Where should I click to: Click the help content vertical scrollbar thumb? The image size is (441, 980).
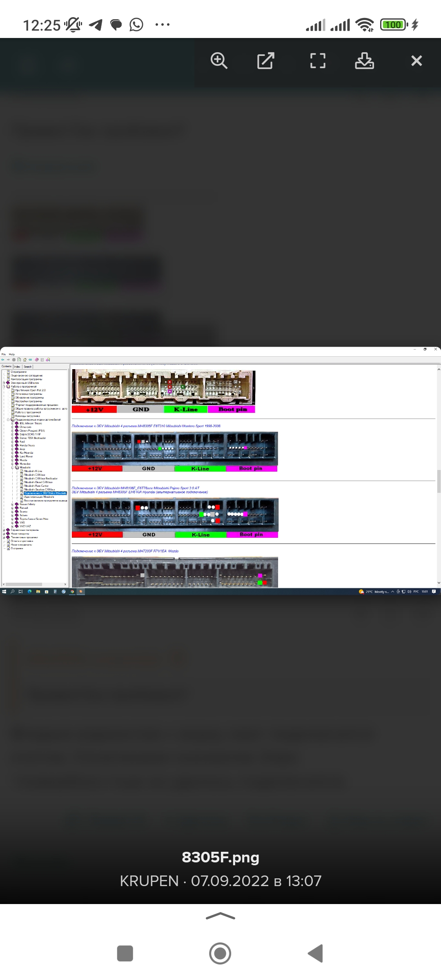click(439, 482)
